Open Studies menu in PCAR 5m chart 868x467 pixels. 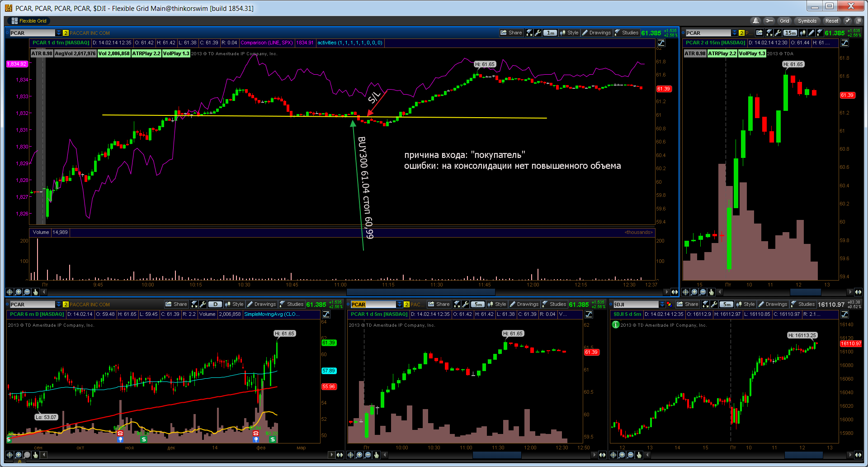coord(554,304)
